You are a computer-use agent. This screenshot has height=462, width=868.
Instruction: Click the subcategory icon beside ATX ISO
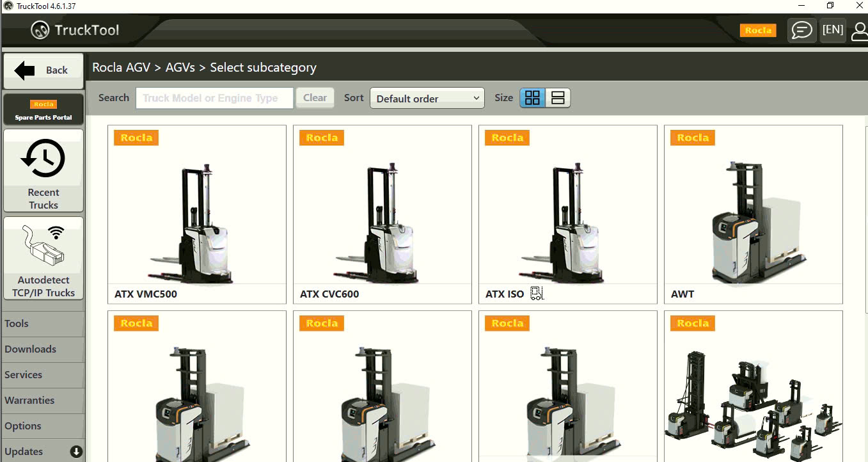coord(537,294)
